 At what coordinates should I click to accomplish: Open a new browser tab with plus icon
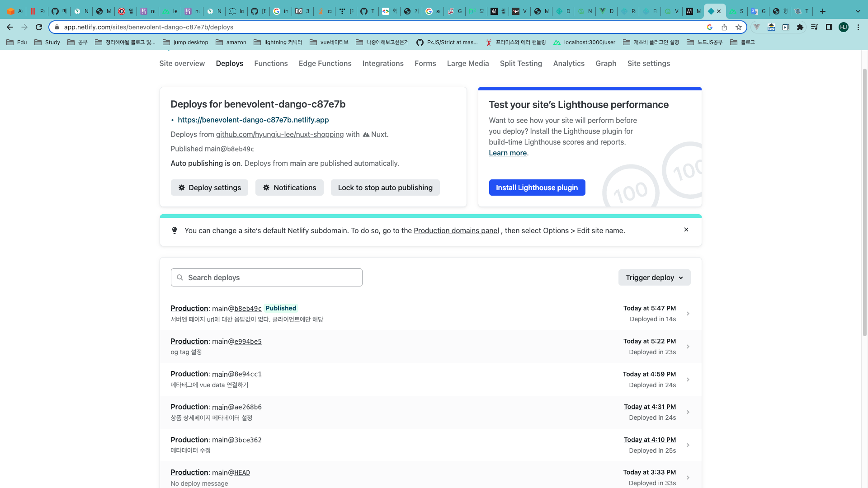[823, 11]
